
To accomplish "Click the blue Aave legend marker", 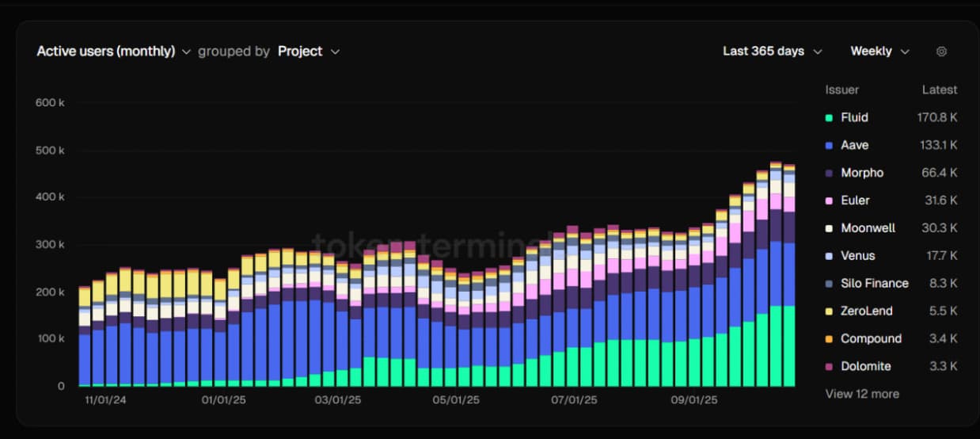I will pos(829,146).
